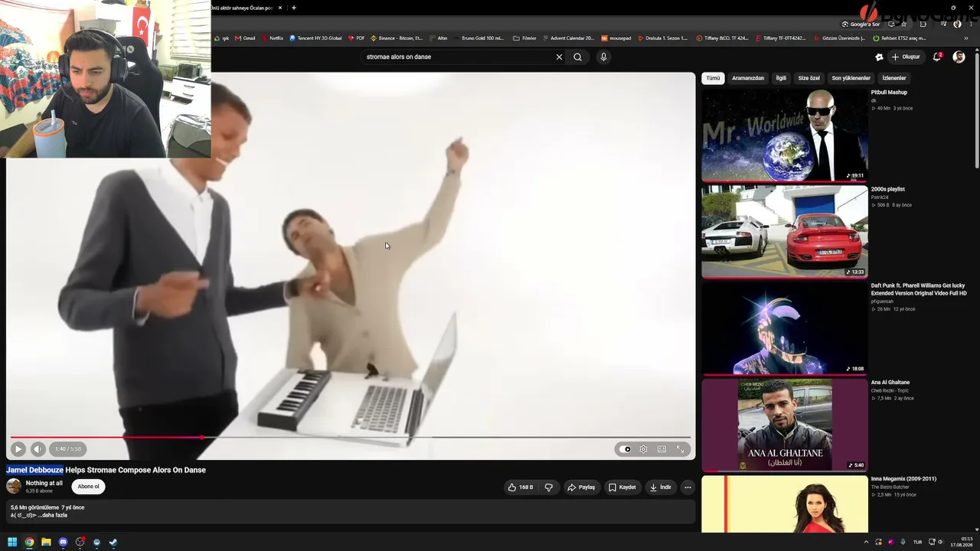Open YouTube notifications bell
Viewport: 980px width, 551px height.
937,57
